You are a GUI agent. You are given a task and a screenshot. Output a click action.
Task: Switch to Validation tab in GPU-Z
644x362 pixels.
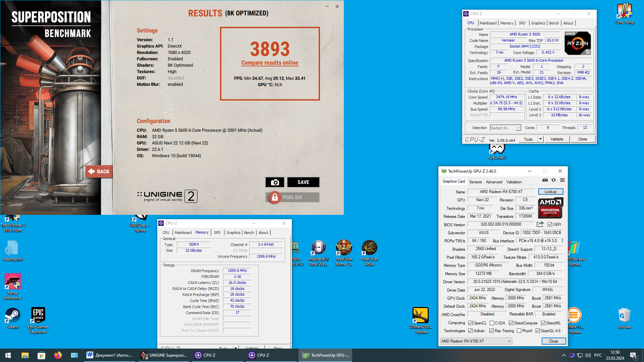(x=514, y=182)
